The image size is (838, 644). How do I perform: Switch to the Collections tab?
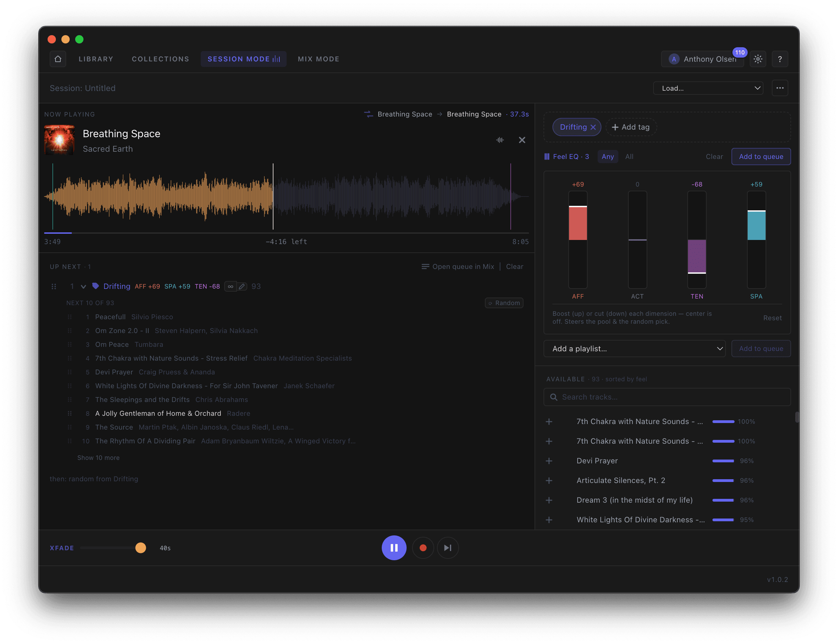(x=160, y=59)
